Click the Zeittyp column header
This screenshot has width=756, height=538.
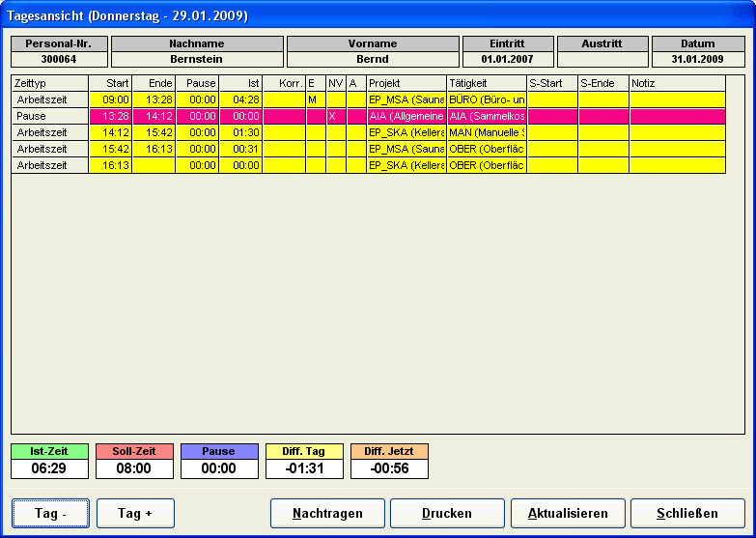tap(49, 84)
